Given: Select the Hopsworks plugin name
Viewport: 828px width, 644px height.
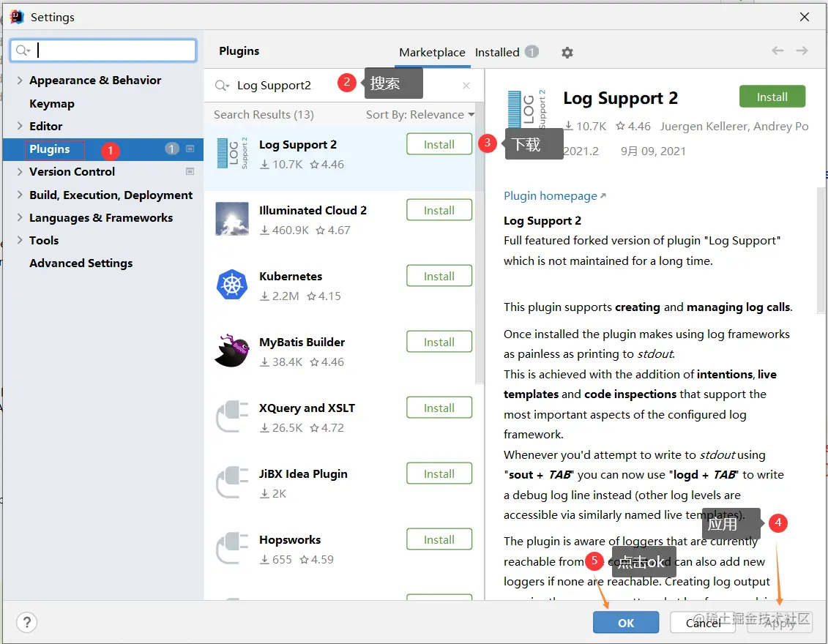Looking at the screenshot, I should pos(290,539).
